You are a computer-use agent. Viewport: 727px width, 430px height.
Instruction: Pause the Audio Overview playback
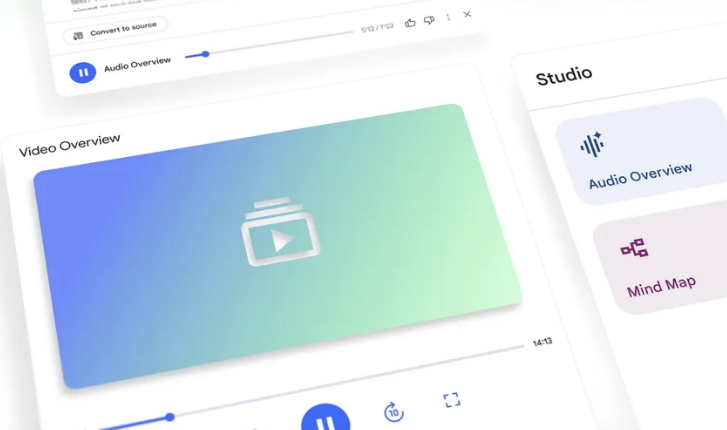pyautogui.click(x=82, y=72)
